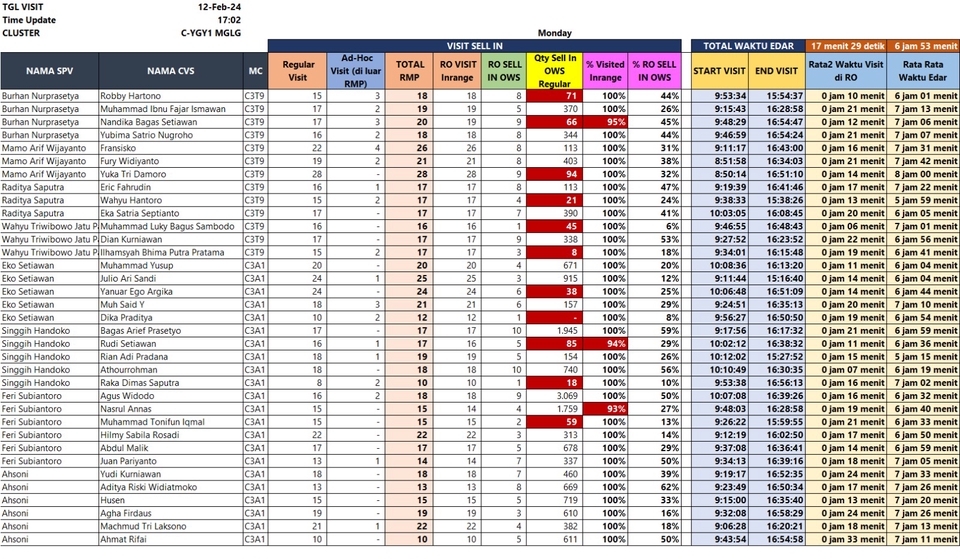Select the MC column header
This screenshot has height=559, width=960.
click(255, 71)
